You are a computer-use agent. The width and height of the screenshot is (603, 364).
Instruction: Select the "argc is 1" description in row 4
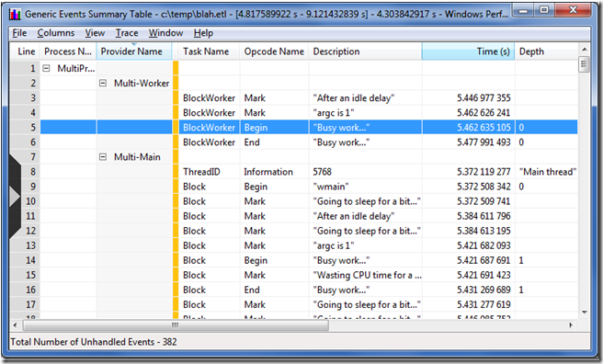(x=334, y=113)
